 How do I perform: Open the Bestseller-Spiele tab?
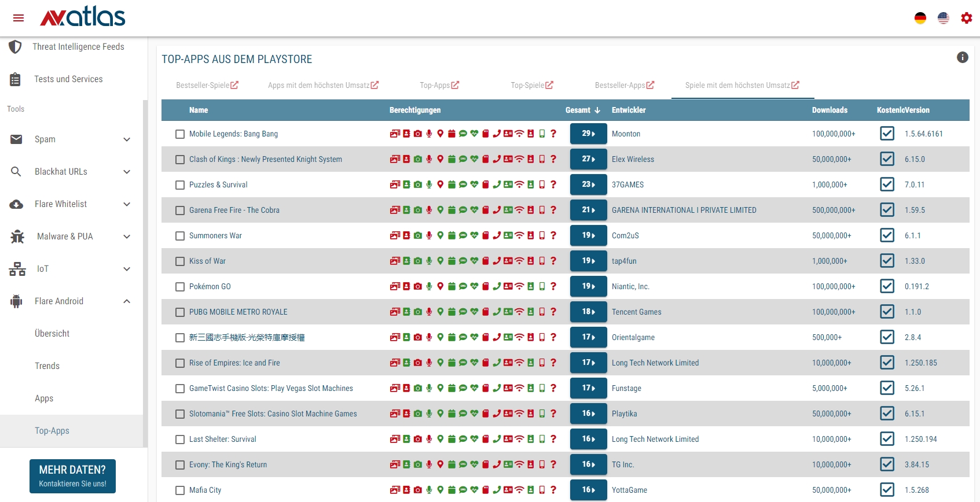pyautogui.click(x=207, y=85)
